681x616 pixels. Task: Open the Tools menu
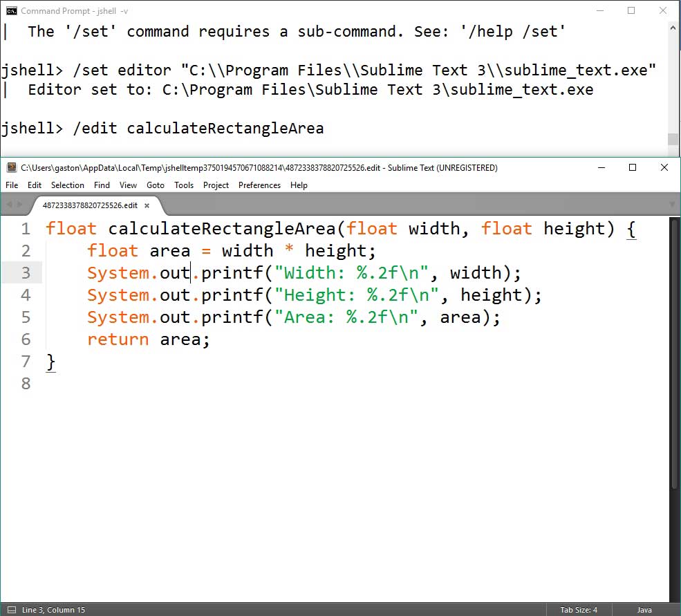tap(184, 185)
